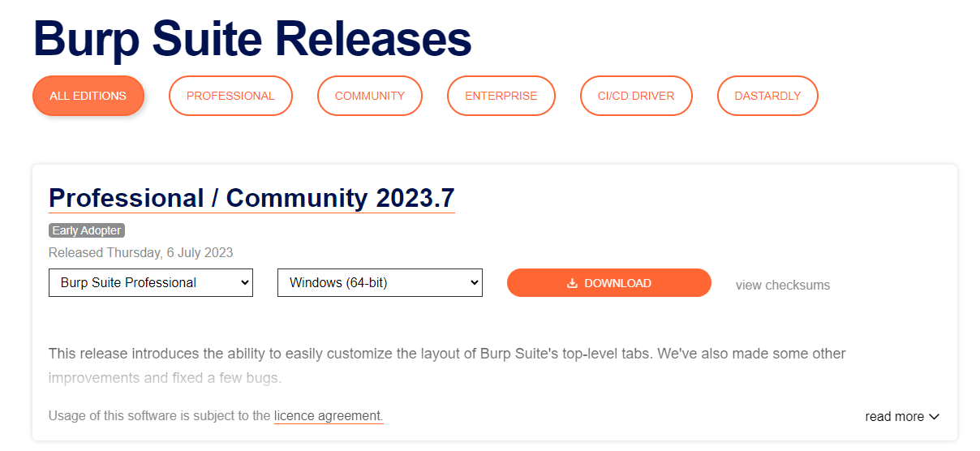Filter releases by PROFESSIONAL edition
This screenshot has height=451, width=980.
tap(230, 96)
